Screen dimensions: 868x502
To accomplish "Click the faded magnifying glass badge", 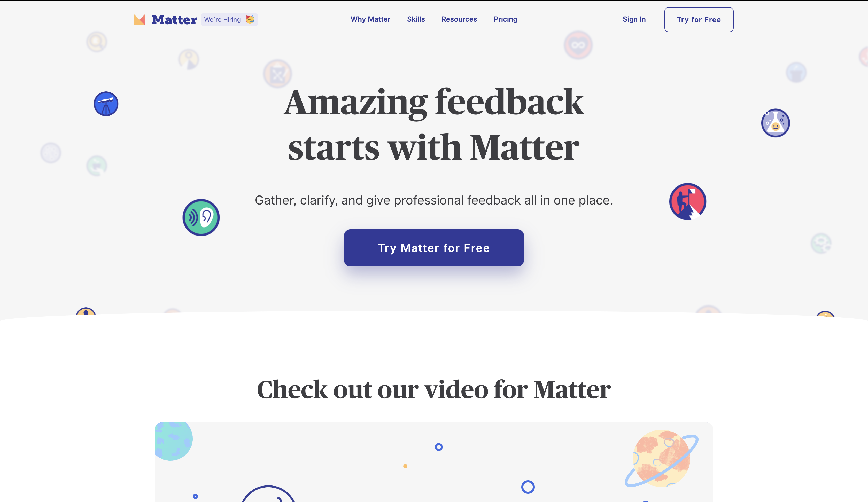I will pos(97,42).
